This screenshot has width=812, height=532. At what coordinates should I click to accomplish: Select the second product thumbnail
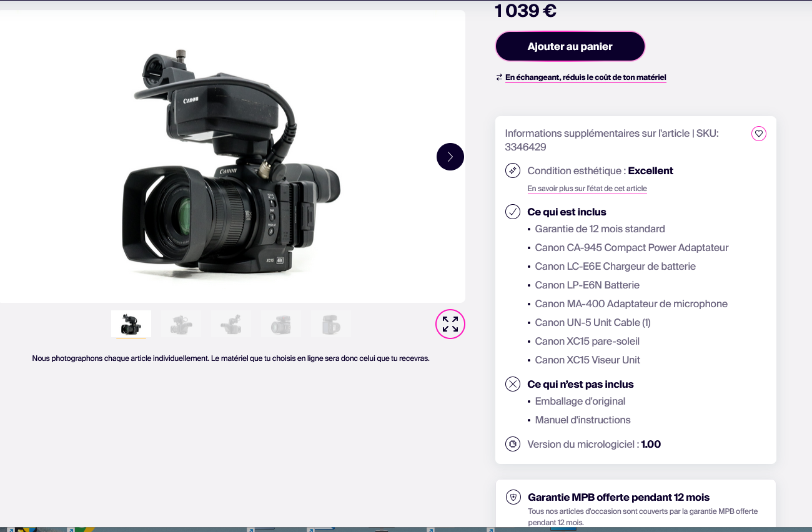click(x=181, y=324)
